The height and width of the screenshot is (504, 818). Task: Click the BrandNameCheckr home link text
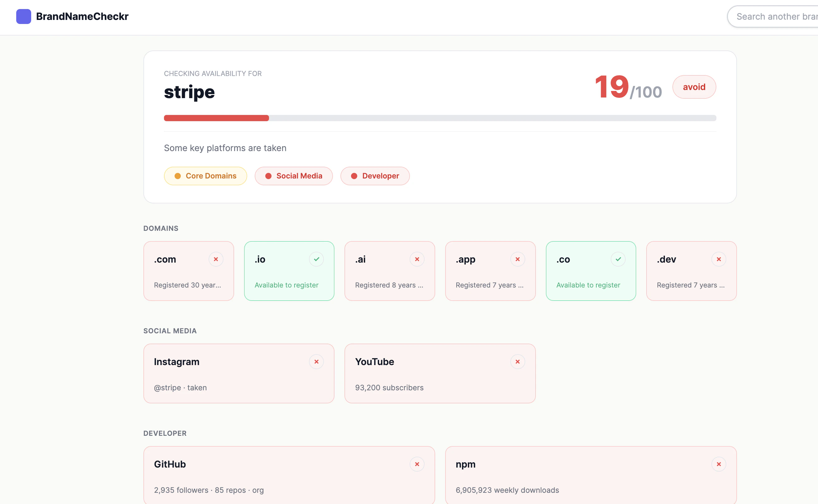[x=82, y=16]
